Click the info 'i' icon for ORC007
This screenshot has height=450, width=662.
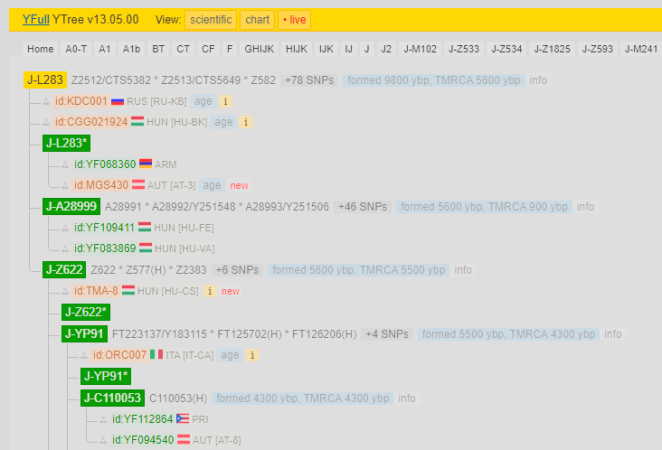click(252, 355)
